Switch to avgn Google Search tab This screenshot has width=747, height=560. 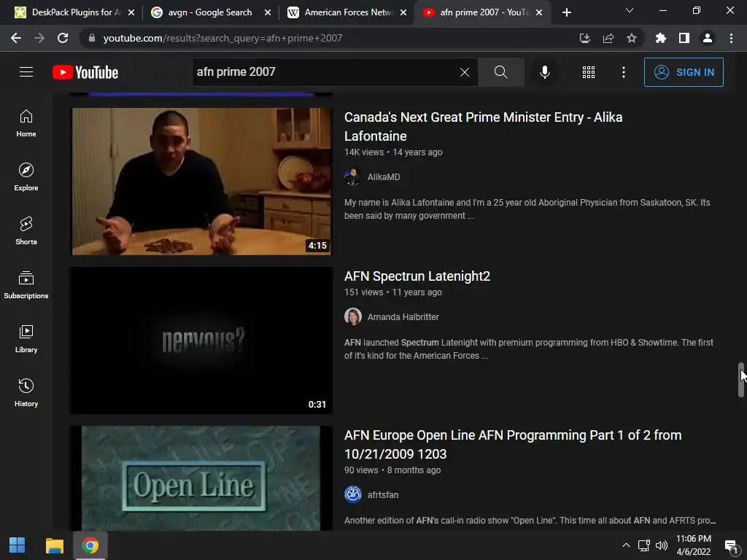[209, 12]
